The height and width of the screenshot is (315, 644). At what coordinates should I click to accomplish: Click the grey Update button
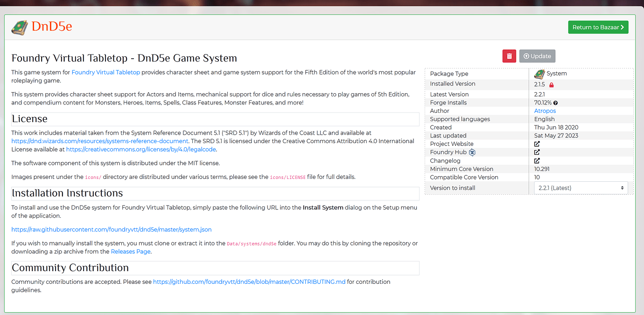(537, 56)
